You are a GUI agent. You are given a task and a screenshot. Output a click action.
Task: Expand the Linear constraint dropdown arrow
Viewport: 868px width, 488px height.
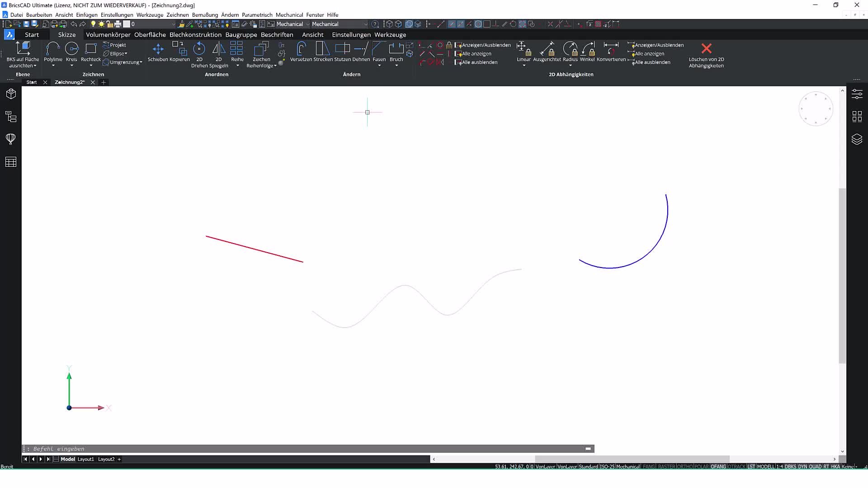(524, 66)
